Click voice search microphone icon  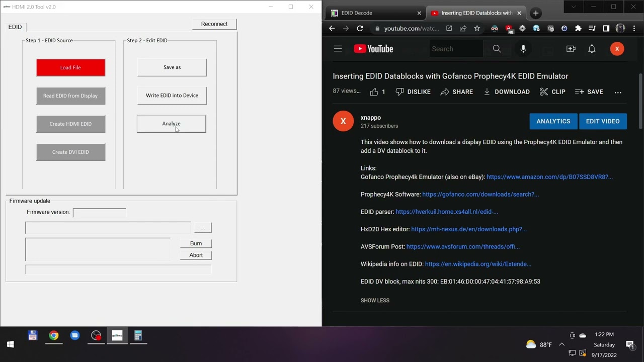point(523,49)
